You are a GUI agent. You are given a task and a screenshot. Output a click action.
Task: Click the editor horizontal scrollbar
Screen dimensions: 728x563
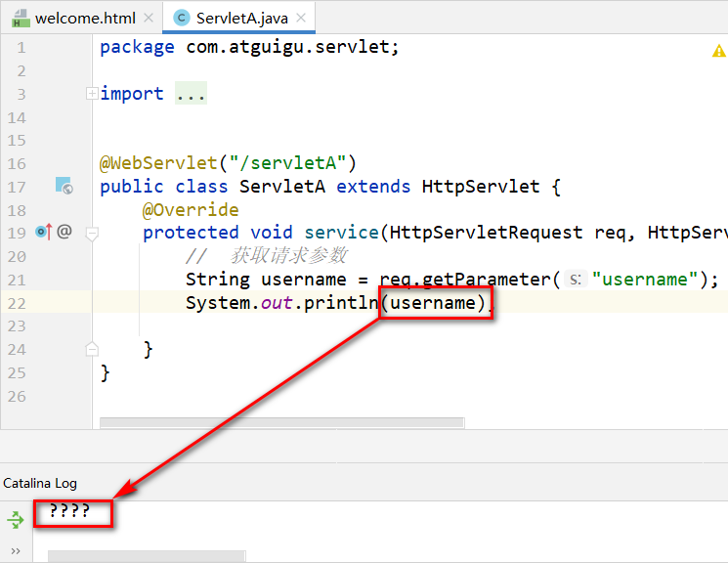tap(283, 423)
